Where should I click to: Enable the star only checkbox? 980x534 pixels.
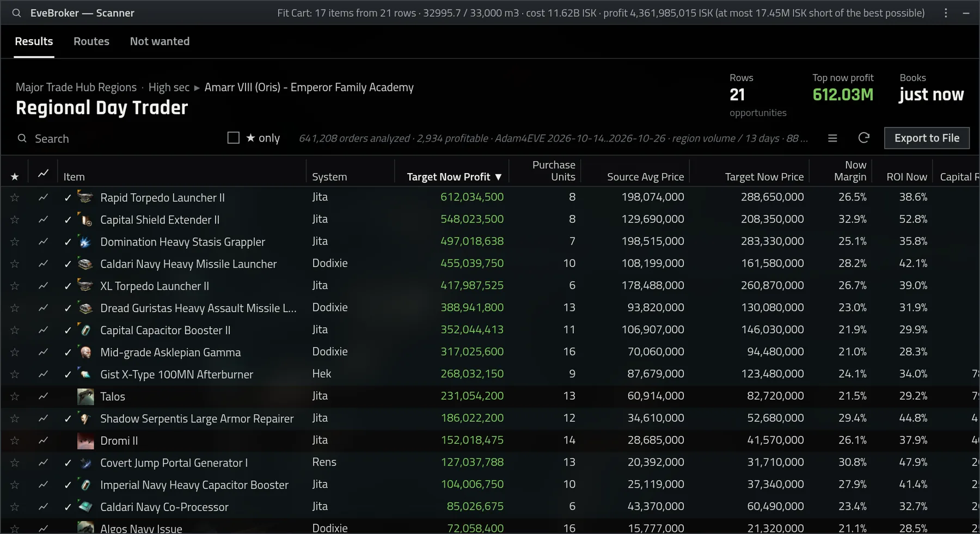[x=234, y=138]
